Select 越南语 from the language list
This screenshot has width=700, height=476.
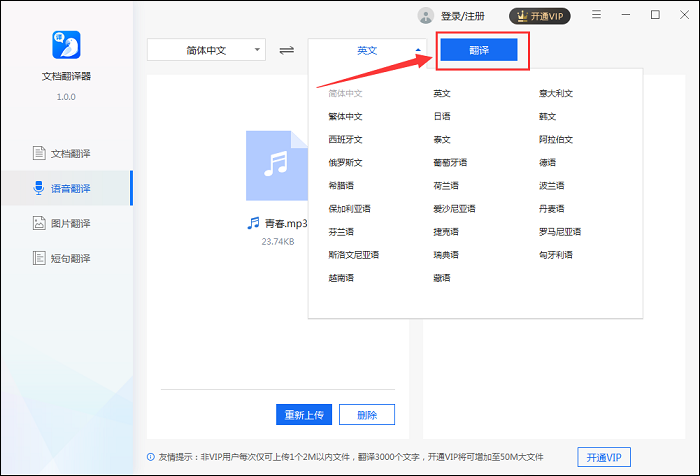click(341, 278)
